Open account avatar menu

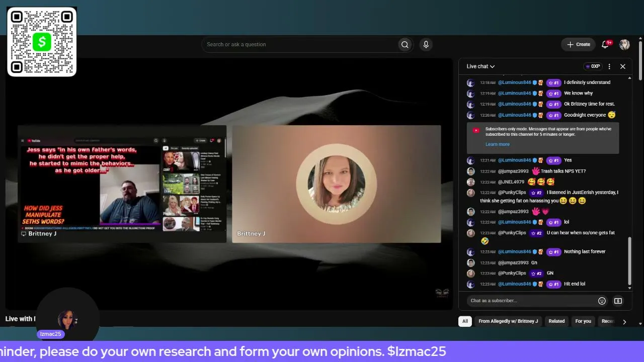[624, 44]
